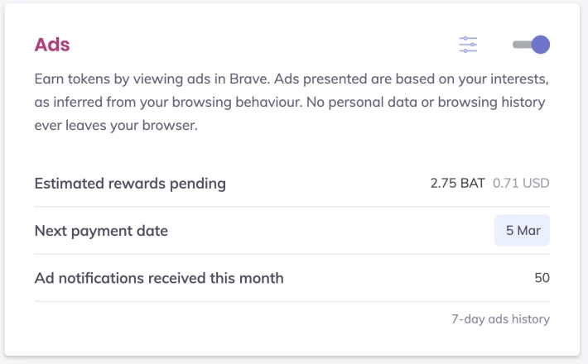Click the word 'Brave' in the description
The width and height of the screenshot is (588, 364).
pos(248,79)
